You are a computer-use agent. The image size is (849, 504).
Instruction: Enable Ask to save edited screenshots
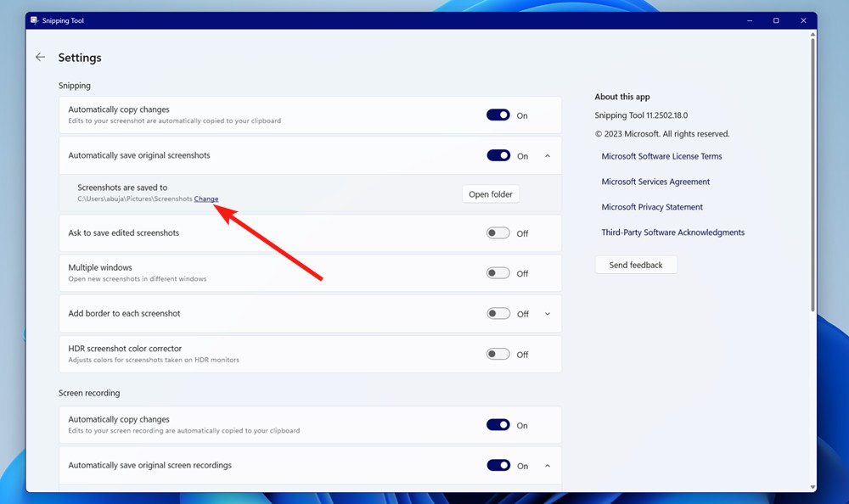click(498, 232)
